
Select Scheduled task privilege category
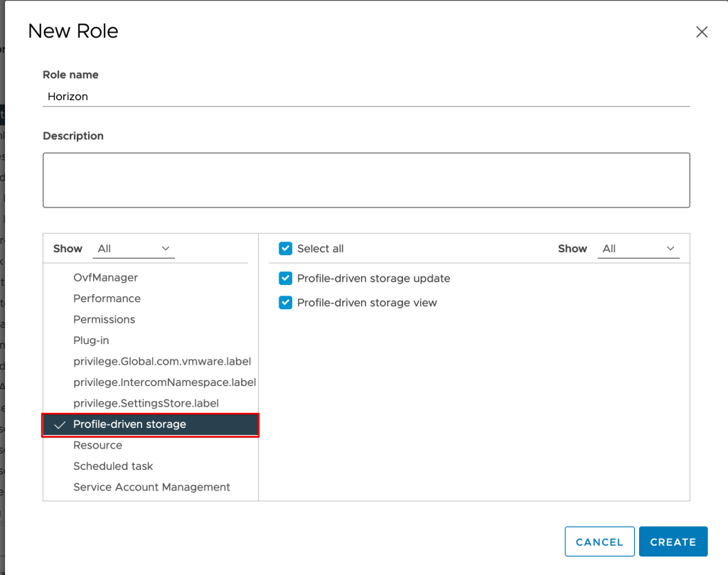(x=113, y=466)
